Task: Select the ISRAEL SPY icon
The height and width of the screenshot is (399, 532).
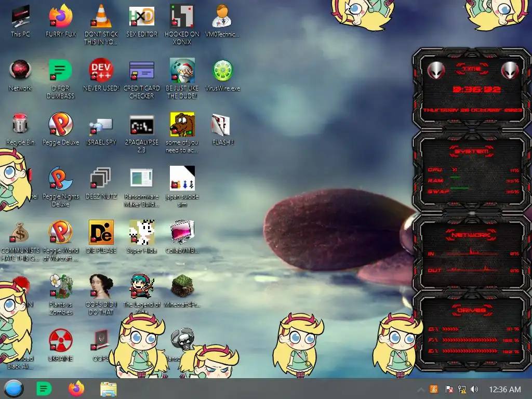Action: 101,126
